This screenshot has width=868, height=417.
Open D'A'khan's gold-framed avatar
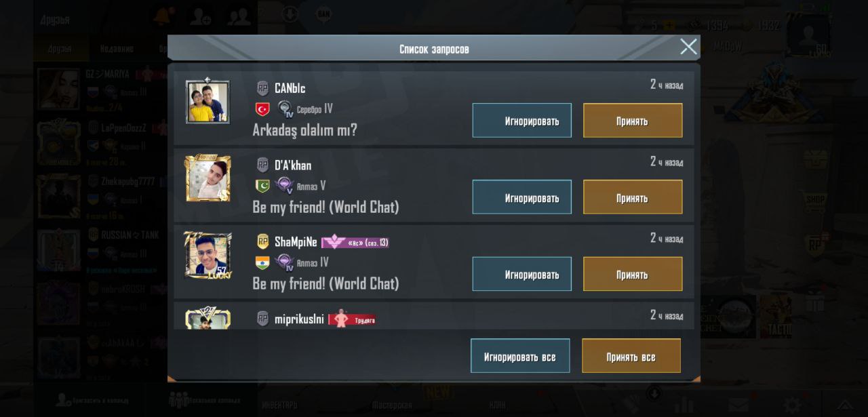[x=208, y=178]
